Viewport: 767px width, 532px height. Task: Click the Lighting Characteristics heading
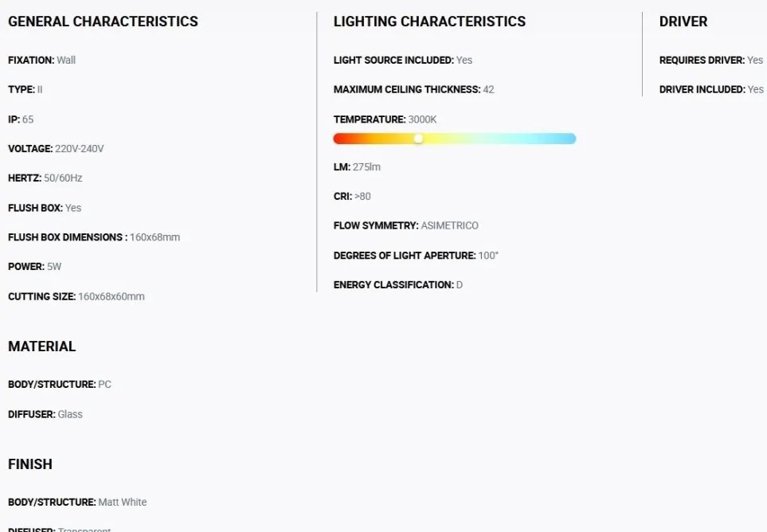click(429, 22)
